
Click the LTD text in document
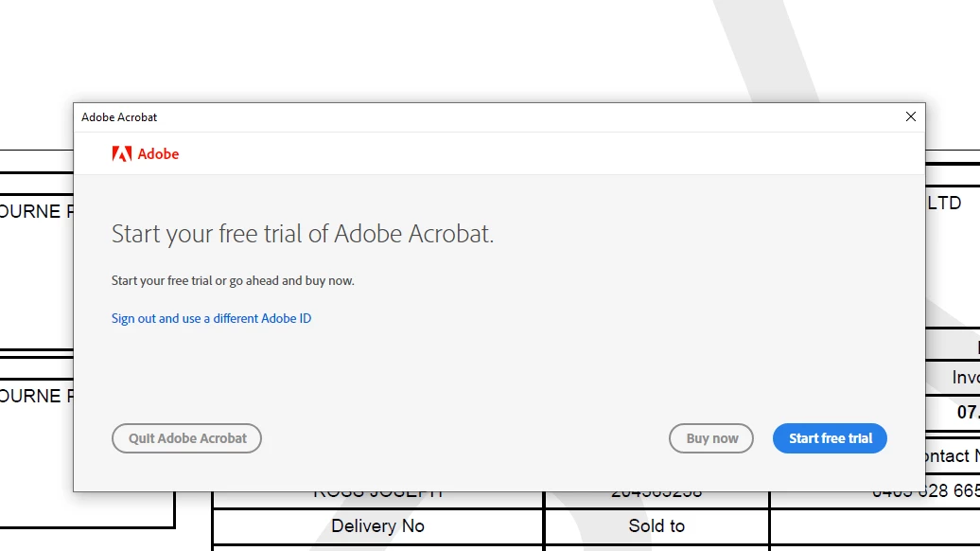pos(944,203)
